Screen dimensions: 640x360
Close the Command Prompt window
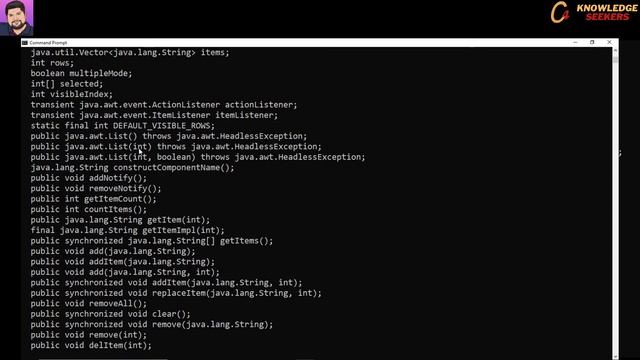[609, 42]
